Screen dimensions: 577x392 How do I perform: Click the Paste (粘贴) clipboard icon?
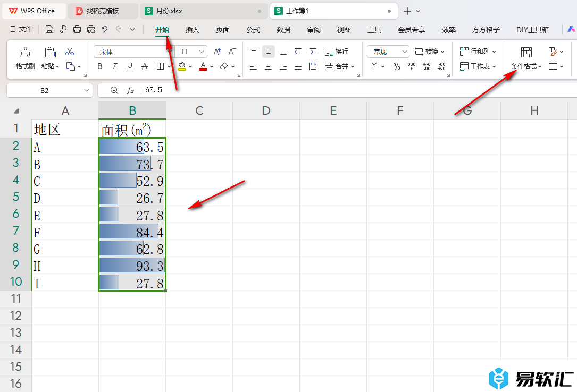pyautogui.click(x=50, y=52)
